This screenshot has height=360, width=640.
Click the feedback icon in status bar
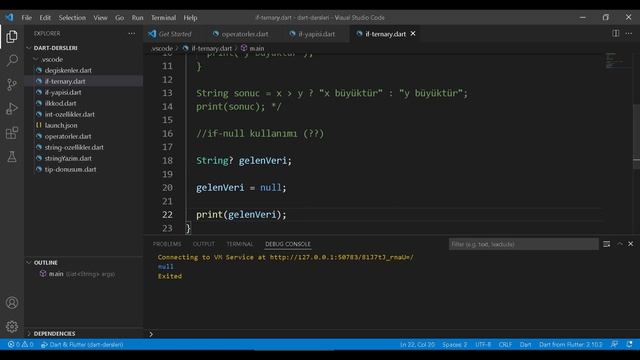click(x=614, y=344)
